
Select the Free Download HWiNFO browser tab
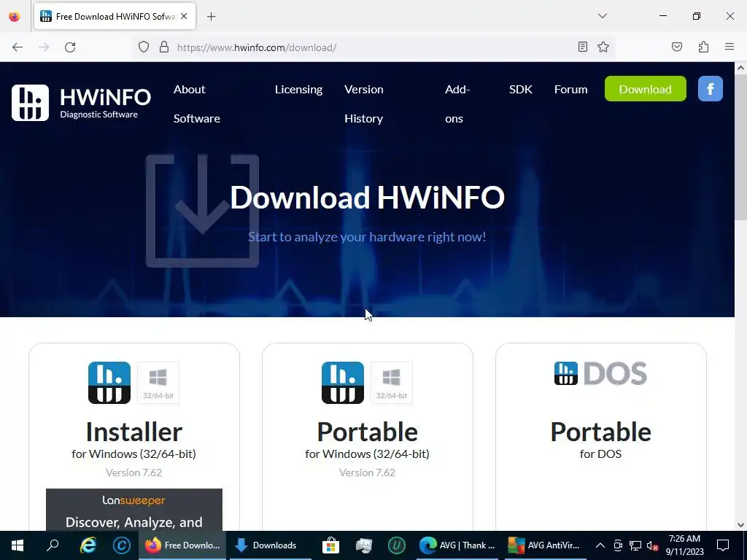(x=115, y=16)
